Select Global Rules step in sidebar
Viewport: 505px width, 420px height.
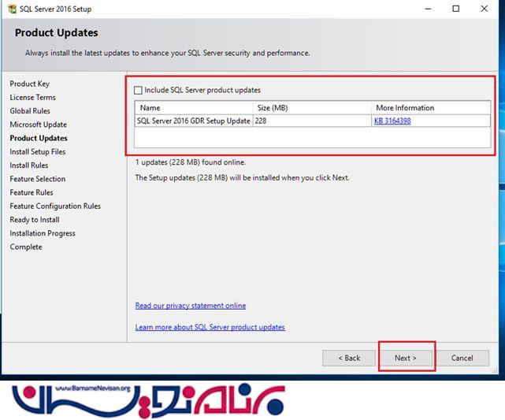point(30,111)
